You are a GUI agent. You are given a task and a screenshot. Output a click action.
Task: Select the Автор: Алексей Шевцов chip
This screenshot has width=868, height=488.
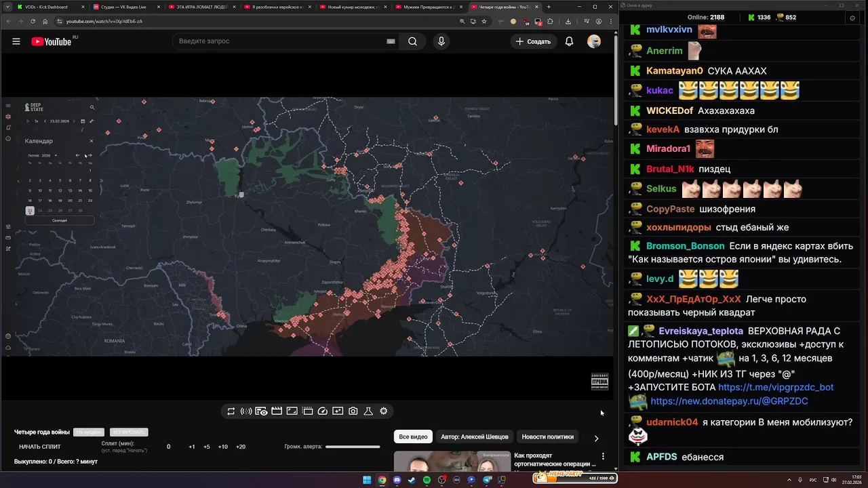coord(475,437)
